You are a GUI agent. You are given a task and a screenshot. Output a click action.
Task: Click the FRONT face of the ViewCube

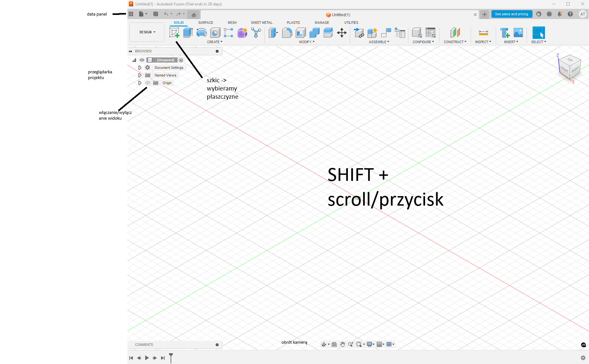click(x=564, y=69)
